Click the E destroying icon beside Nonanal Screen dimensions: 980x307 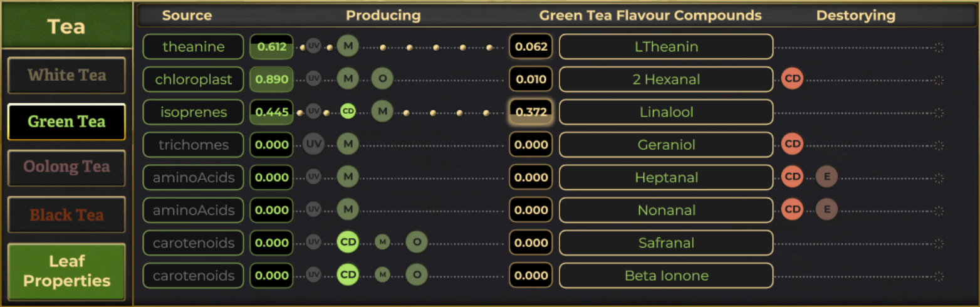pos(826,210)
